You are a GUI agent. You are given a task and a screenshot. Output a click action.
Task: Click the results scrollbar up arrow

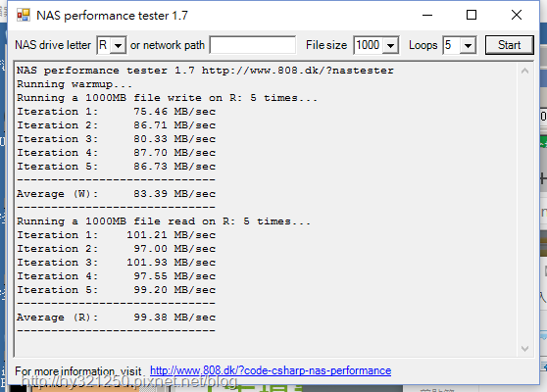[x=524, y=72]
